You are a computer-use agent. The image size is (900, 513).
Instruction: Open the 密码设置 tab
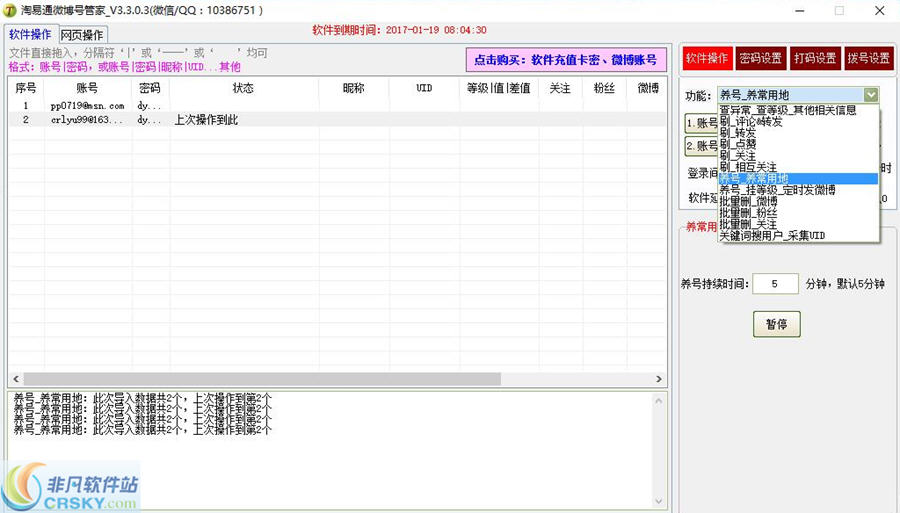point(761,58)
